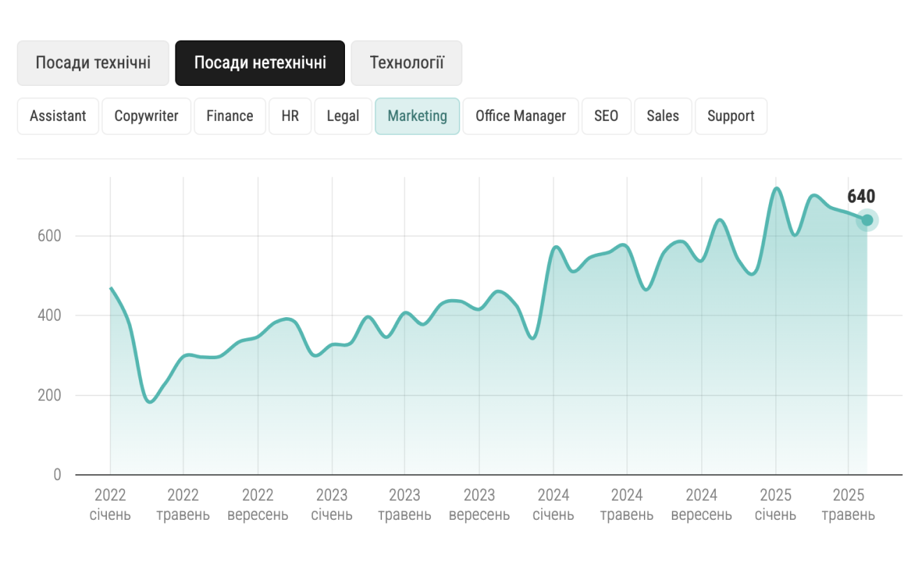Select the HR category filter
The width and height of the screenshot is (924, 575).
290,116
